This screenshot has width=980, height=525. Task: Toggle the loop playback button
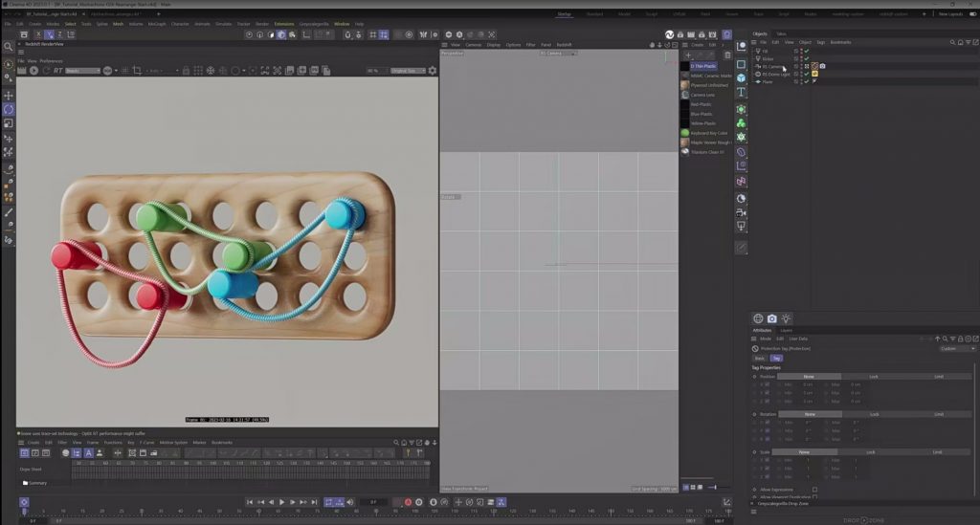tap(329, 502)
